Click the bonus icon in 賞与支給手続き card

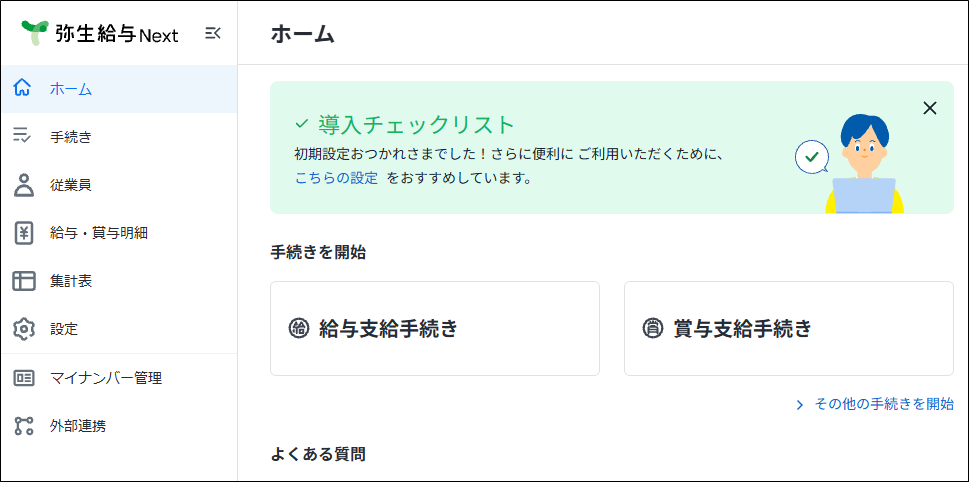click(x=653, y=328)
